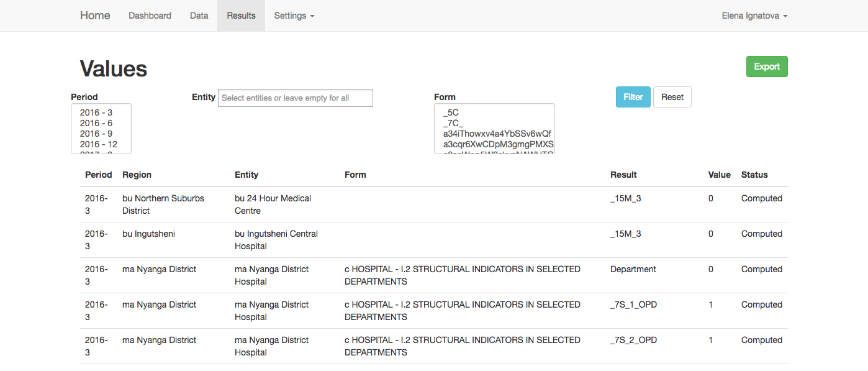Click the Value column header

[719, 175]
